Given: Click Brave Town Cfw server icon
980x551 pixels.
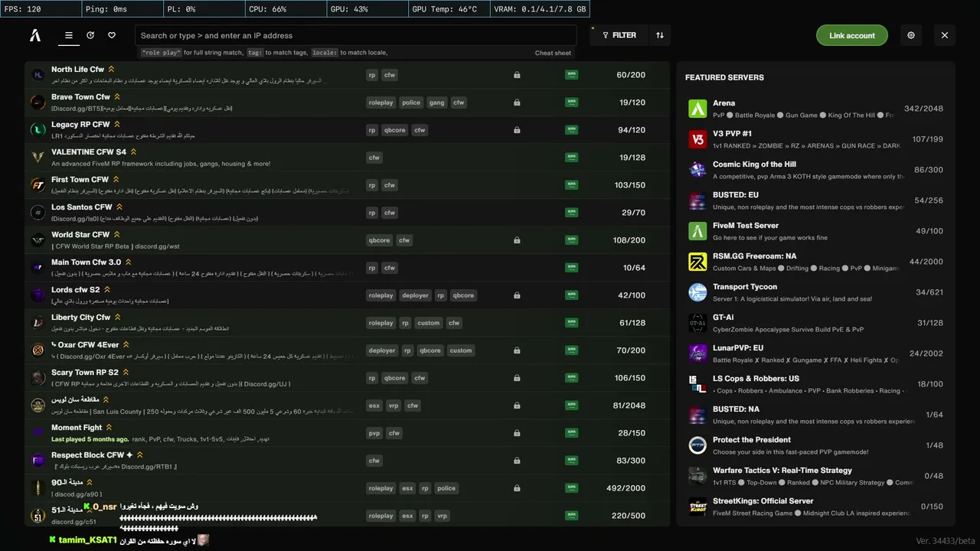Looking at the screenshot, I should click(x=38, y=103).
